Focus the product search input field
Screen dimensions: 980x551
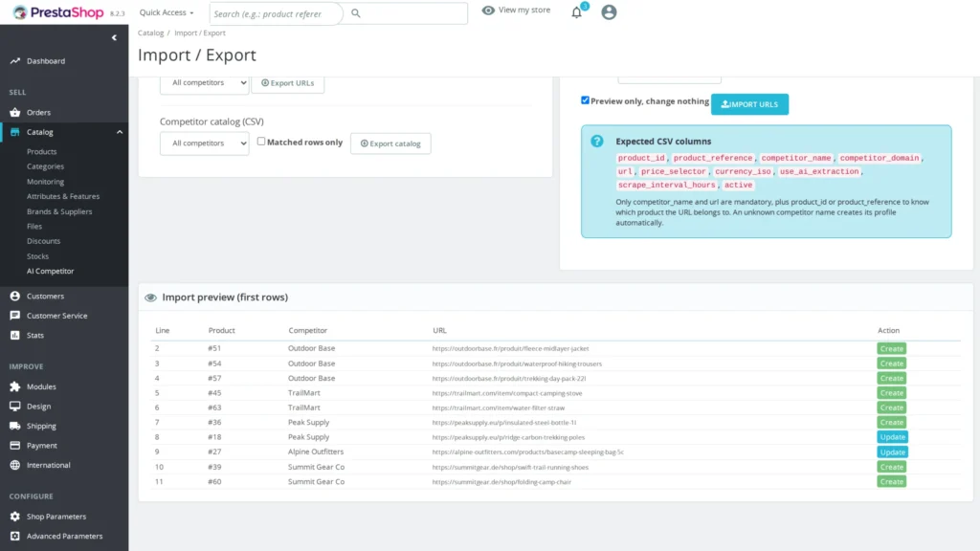pos(276,13)
